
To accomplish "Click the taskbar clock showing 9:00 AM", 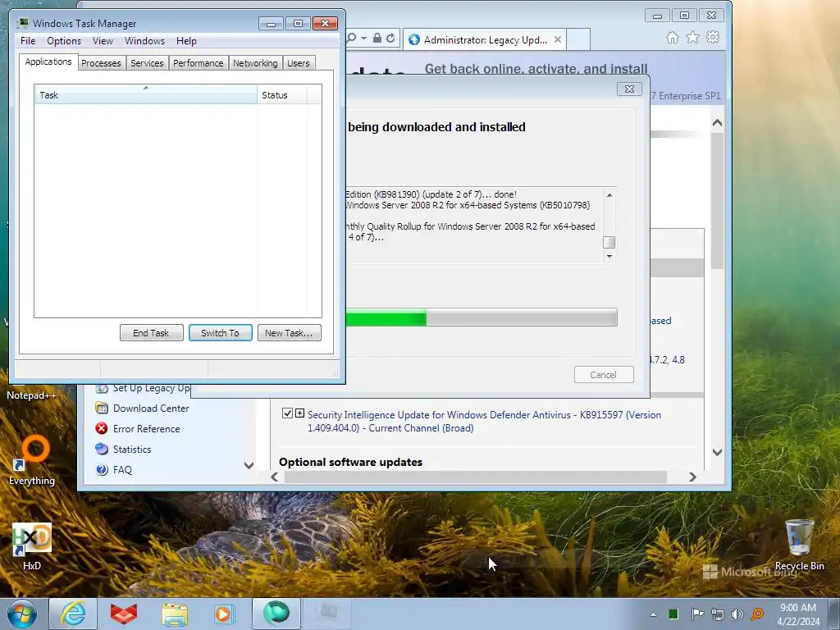I will click(x=798, y=614).
